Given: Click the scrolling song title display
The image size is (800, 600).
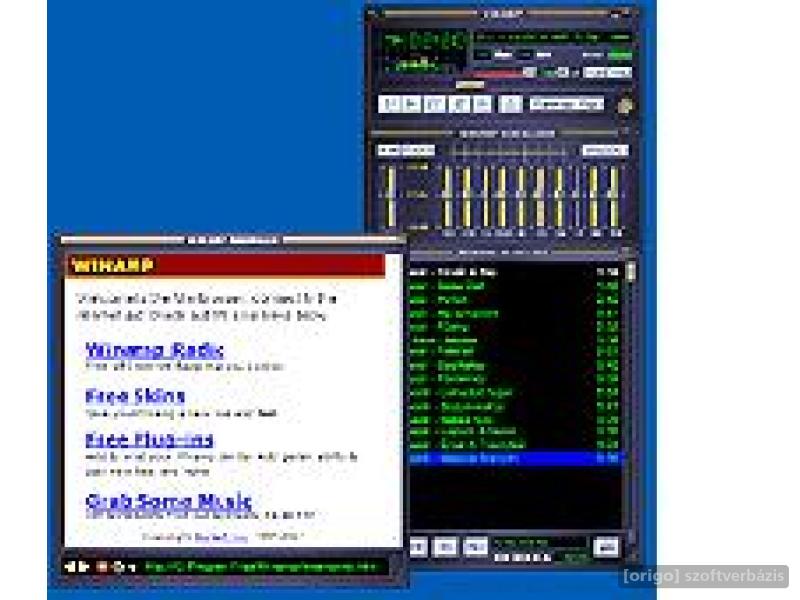Looking at the screenshot, I should click(553, 37).
